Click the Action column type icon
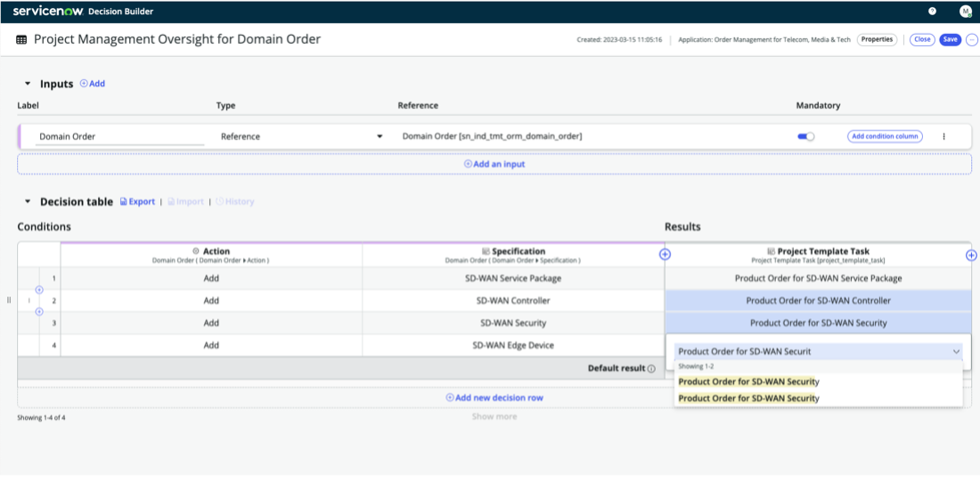 (196, 251)
